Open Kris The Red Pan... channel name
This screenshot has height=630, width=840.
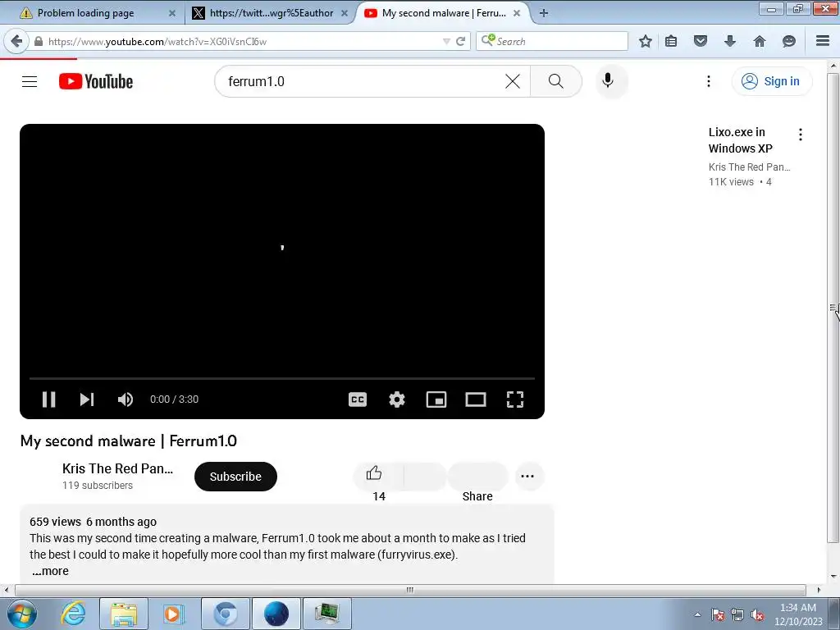pyautogui.click(x=117, y=468)
